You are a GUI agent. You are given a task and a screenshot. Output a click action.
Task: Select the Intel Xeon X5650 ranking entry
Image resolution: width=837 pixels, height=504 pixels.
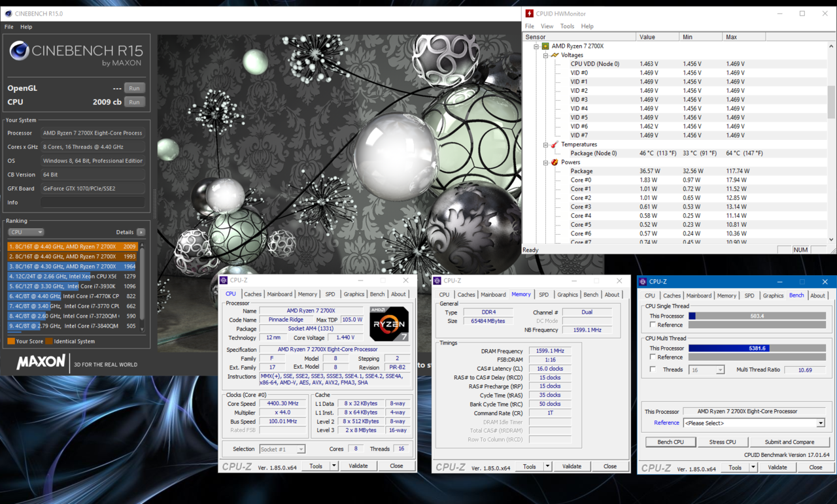point(73,277)
